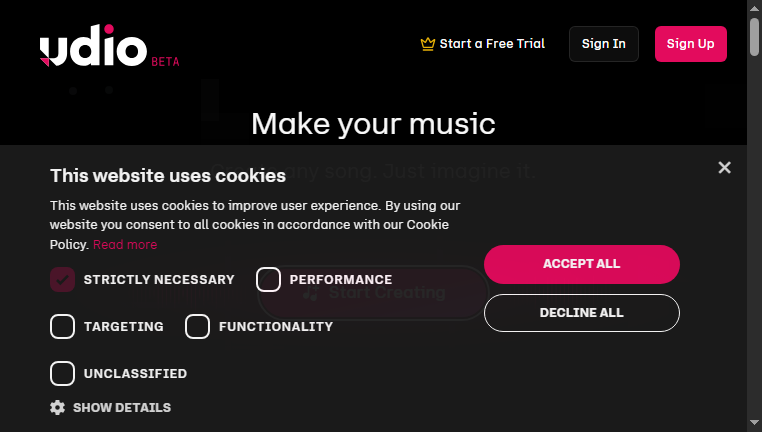Click the music note icon on Start Creating
762x432 pixels.
pos(311,293)
